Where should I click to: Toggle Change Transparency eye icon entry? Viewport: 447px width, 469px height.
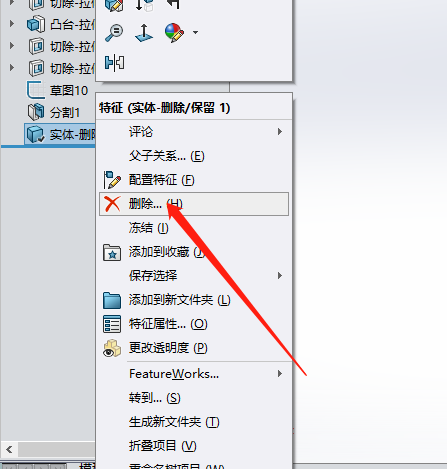pos(112,348)
